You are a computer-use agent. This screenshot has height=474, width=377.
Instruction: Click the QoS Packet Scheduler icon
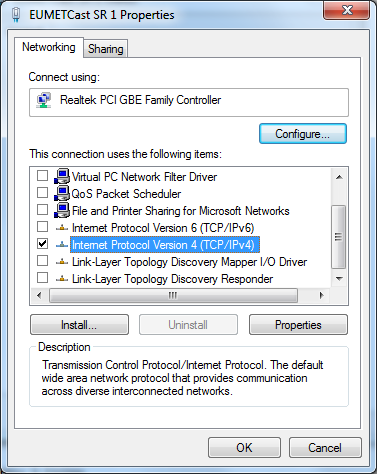(x=62, y=193)
